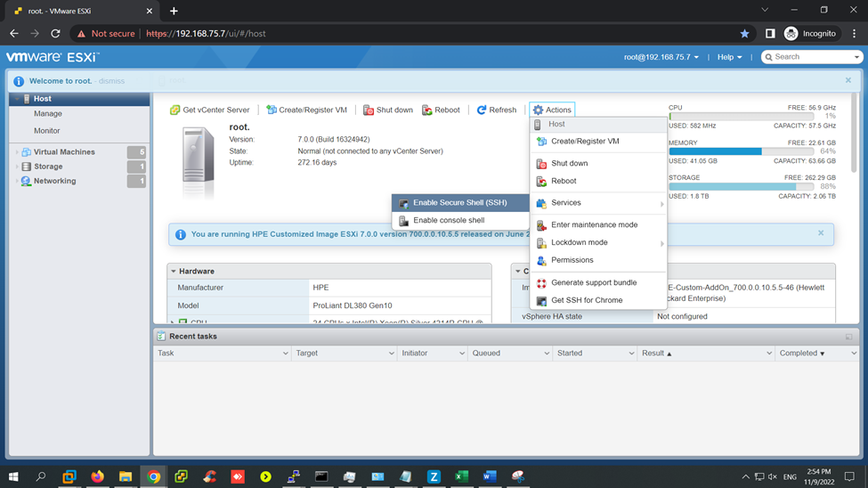Click the Reboot toolbar icon
Image resolution: width=868 pixels, height=488 pixels.
click(x=427, y=110)
